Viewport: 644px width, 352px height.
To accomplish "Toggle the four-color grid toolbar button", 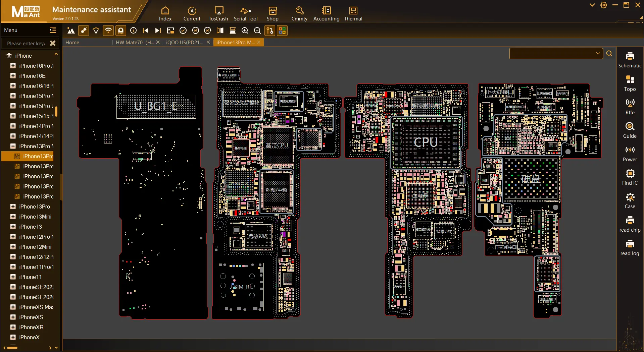I will click(283, 31).
